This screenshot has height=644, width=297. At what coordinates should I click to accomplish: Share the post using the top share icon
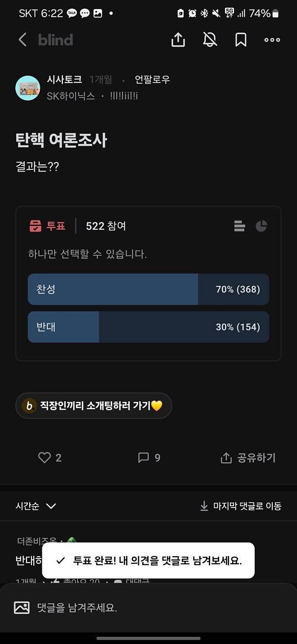(178, 40)
